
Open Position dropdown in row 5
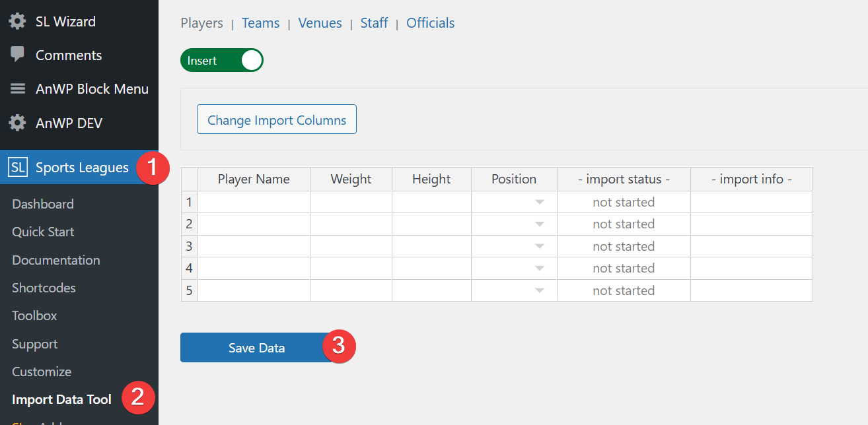pyautogui.click(x=540, y=290)
